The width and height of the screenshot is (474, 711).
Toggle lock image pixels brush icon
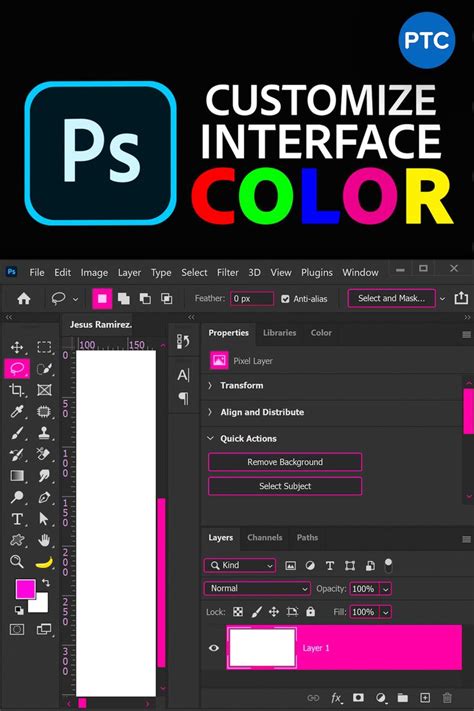coord(256,612)
